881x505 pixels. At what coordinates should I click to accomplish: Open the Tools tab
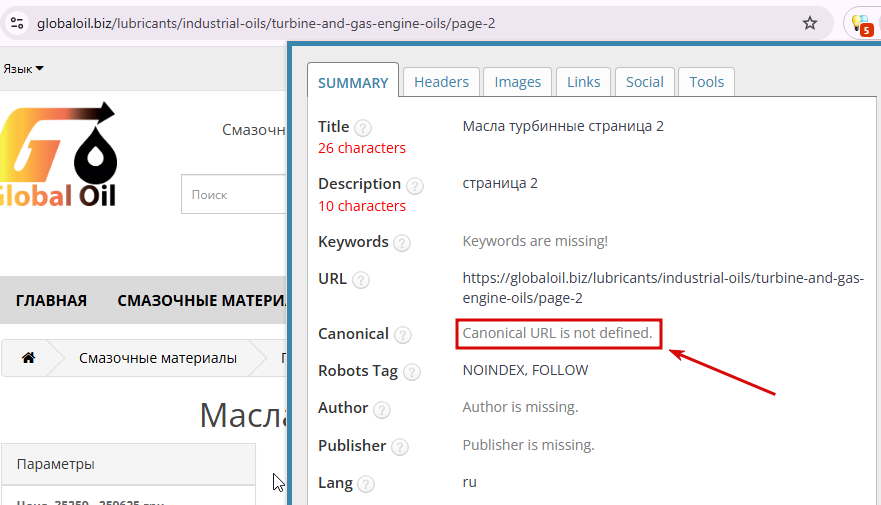706,82
